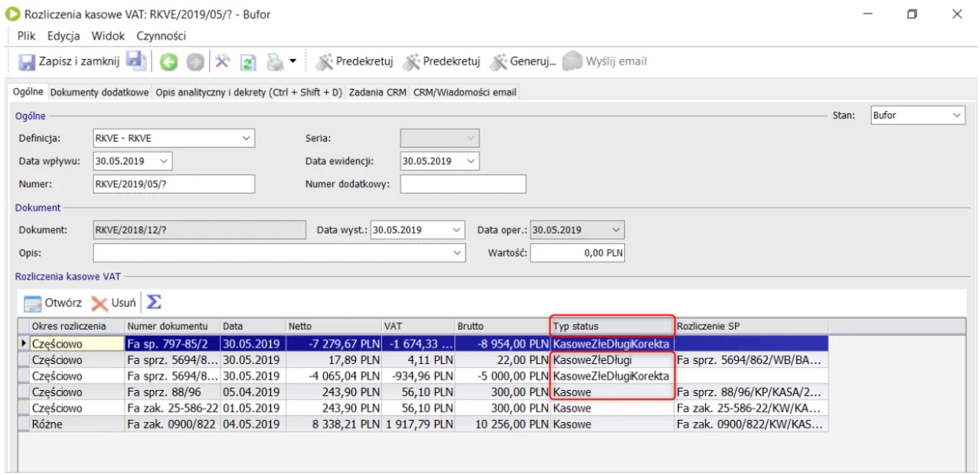The image size is (980, 475).
Task: Sort by the Okres rozliczenia column header
Action: pyautogui.click(x=77, y=326)
